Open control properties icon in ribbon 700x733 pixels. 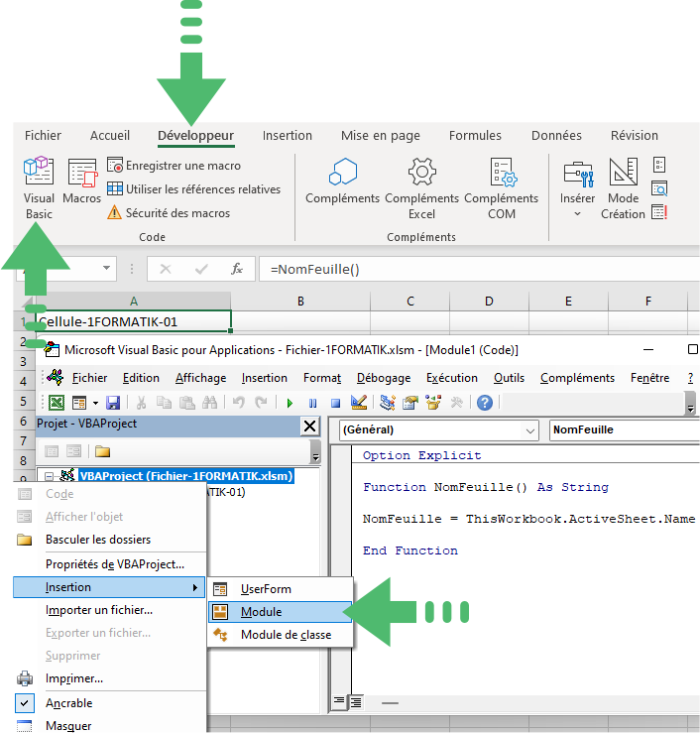[x=659, y=165]
